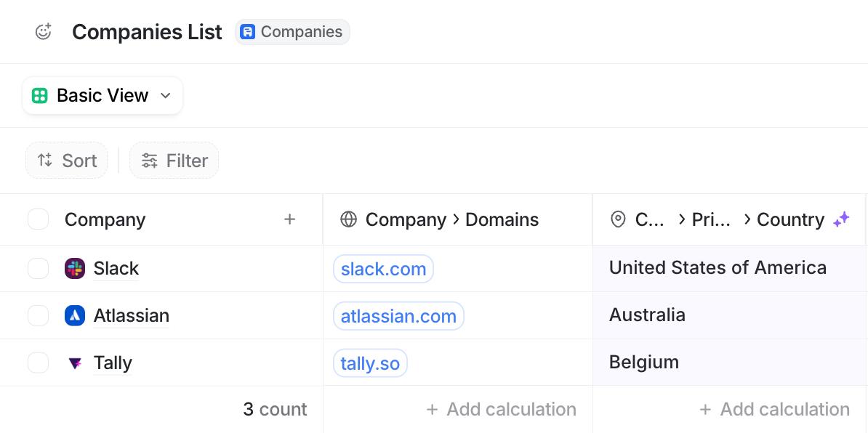
Task: Check the Slack row checkbox
Action: pyautogui.click(x=39, y=269)
